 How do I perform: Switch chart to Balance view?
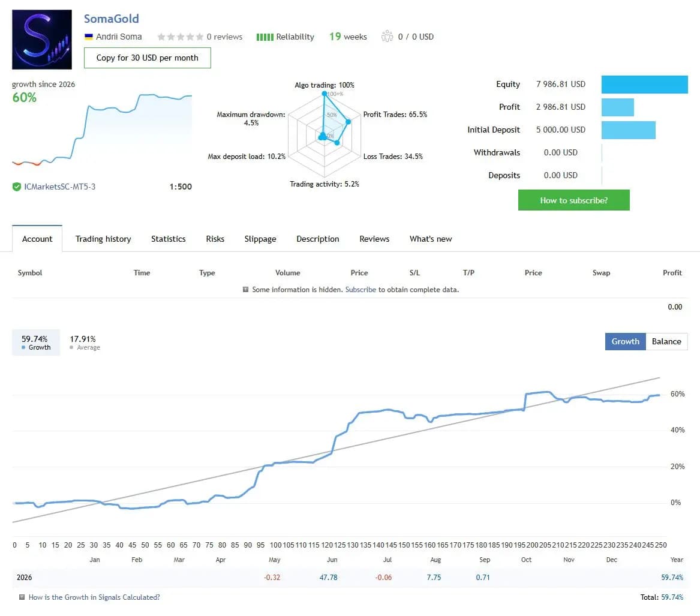coord(666,341)
